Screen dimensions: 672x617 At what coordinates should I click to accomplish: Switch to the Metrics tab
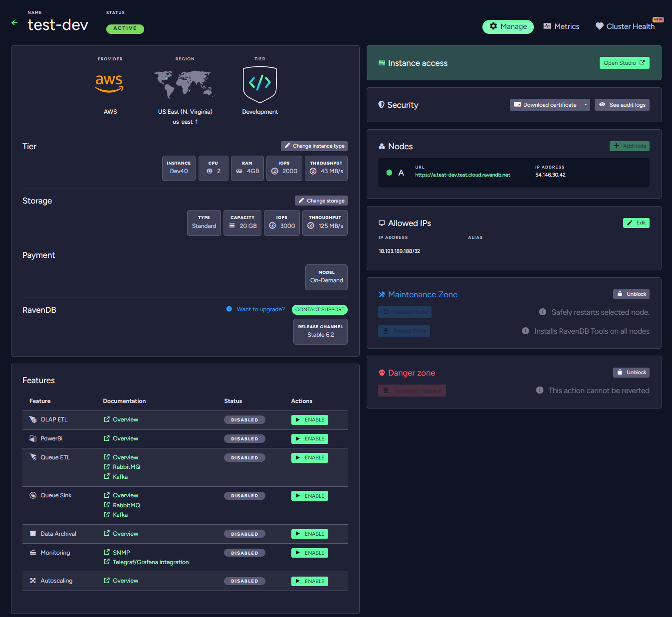pyautogui.click(x=561, y=26)
